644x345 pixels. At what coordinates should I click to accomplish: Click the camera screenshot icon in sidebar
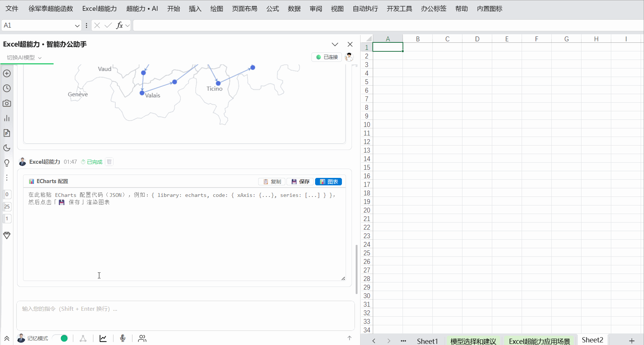click(x=7, y=103)
